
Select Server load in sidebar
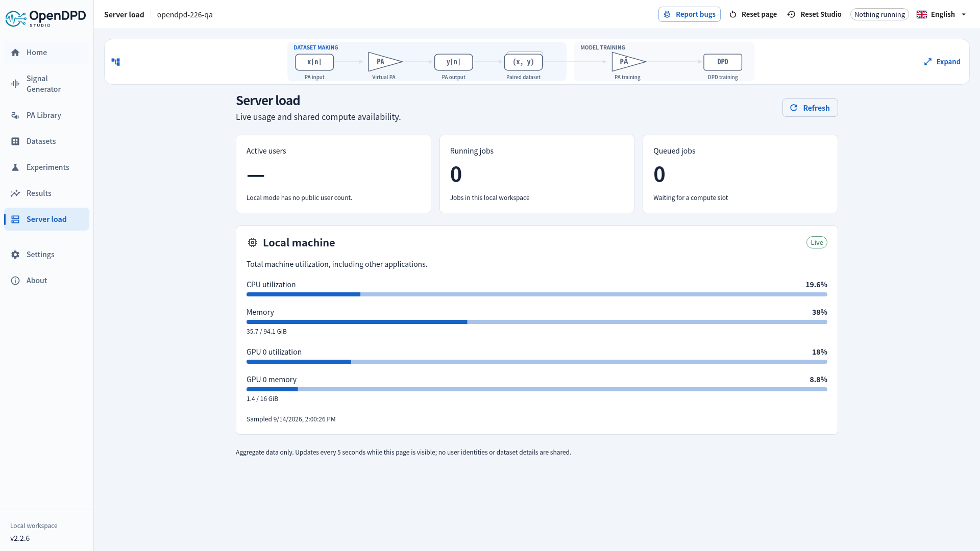[x=46, y=219]
